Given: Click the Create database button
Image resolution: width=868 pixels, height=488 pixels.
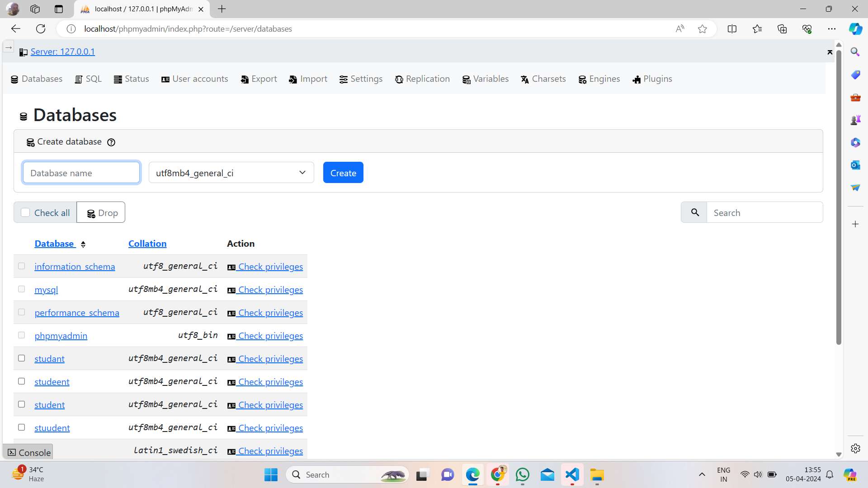Looking at the screenshot, I should point(344,173).
